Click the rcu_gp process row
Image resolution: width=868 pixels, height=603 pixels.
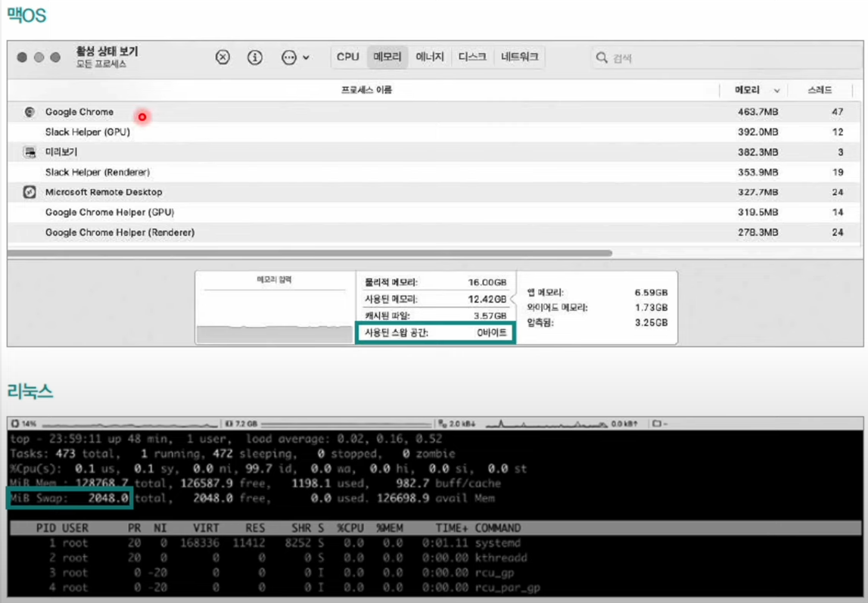pyautogui.click(x=434, y=573)
